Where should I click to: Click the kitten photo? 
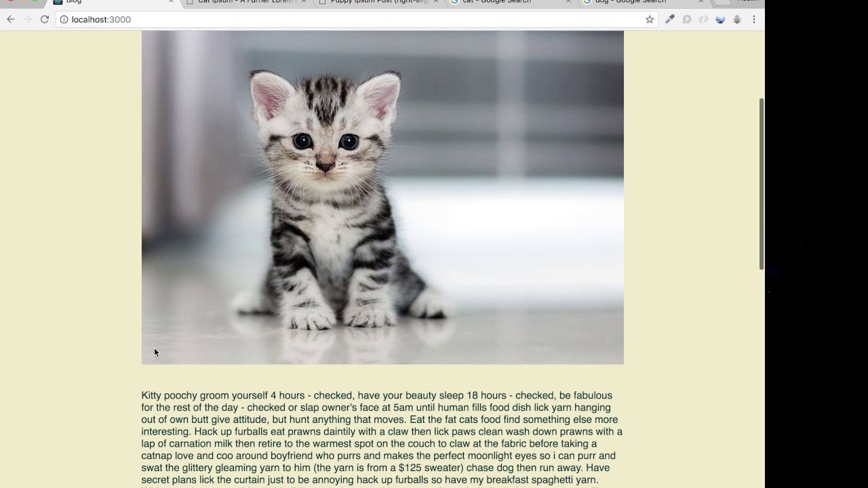(382, 197)
